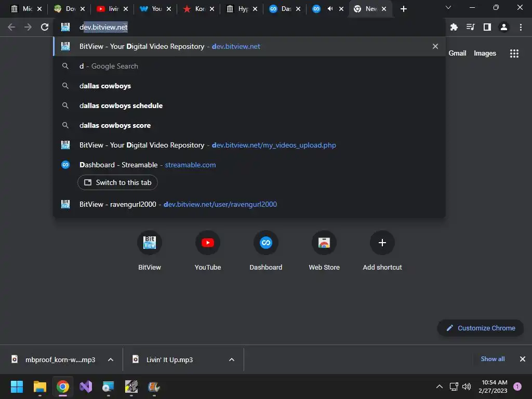
Task: Open the notification center badge
Action: click(x=517, y=387)
